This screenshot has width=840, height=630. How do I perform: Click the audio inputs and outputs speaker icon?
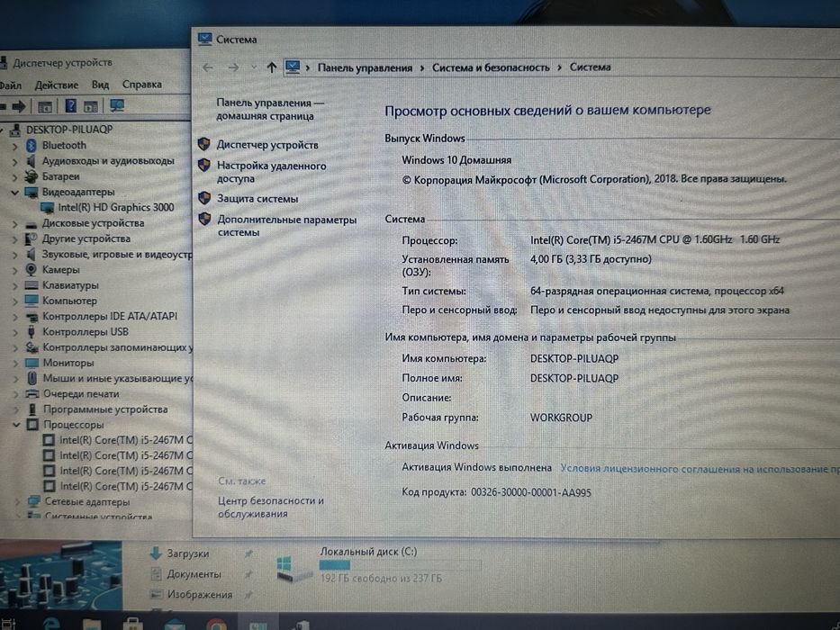[x=32, y=161]
